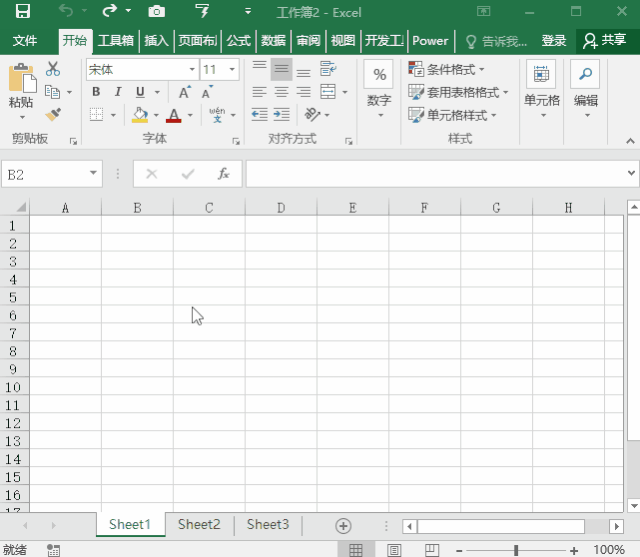Zoom in with the plus button
This screenshot has width=640, height=557.
[574, 550]
